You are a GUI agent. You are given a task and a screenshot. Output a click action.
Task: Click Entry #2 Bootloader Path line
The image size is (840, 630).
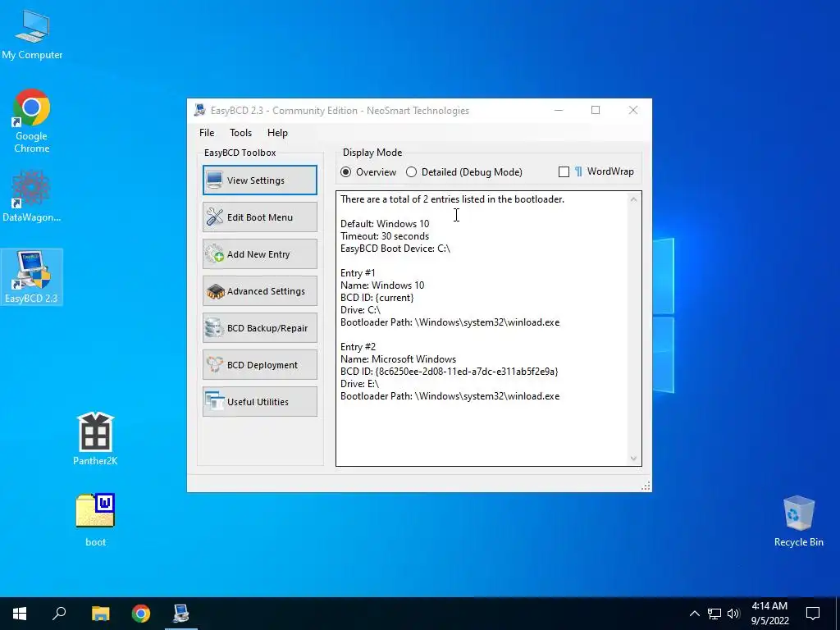[x=450, y=396]
